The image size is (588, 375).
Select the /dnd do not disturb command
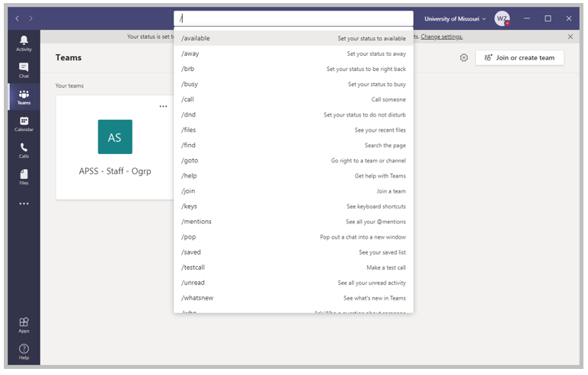click(293, 114)
